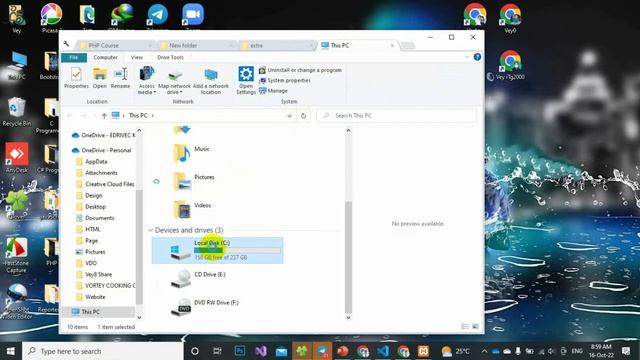The width and height of the screenshot is (640, 360).
Task: Switch to details view layout icon
Action: pos(465,327)
